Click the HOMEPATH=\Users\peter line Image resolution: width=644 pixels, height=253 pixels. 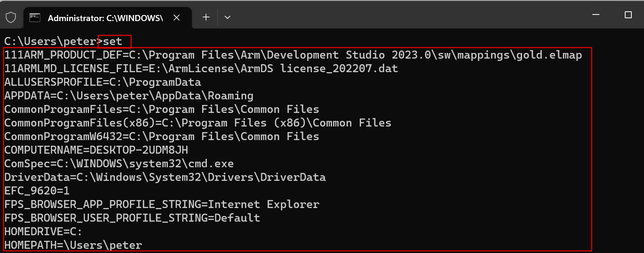point(73,245)
